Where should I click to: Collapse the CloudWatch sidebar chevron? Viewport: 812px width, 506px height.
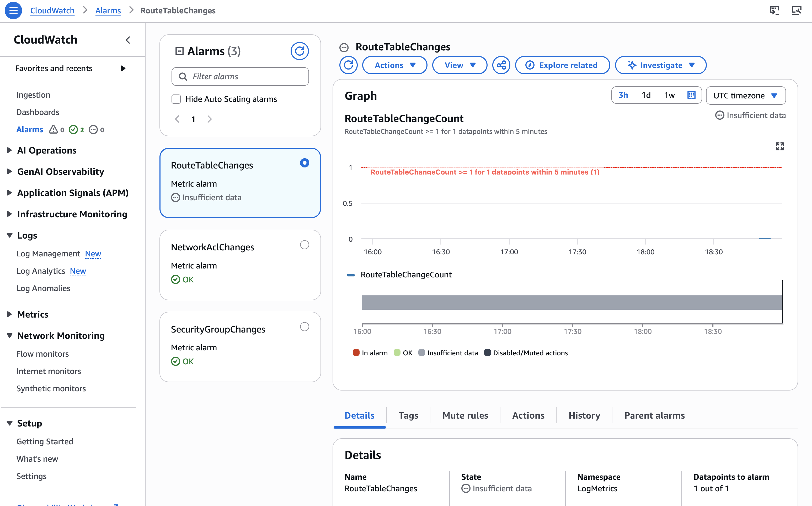pyautogui.click(x=128, y=40)
